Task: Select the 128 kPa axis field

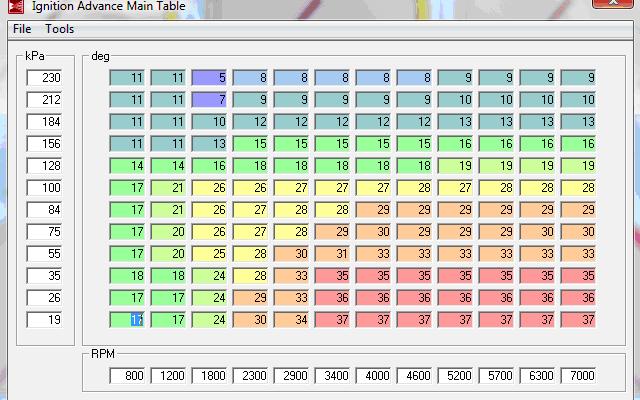Action: pos(44,166)
